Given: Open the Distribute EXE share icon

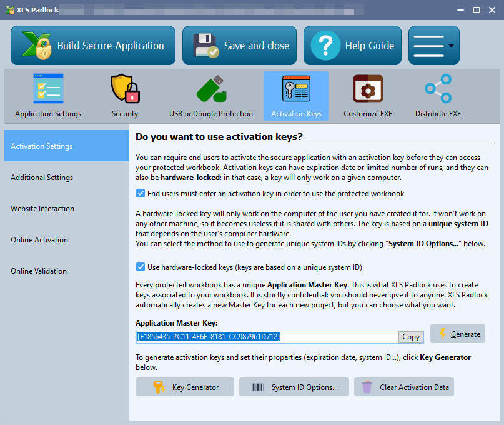Looking at the screenshot, I should coord(438,89).
